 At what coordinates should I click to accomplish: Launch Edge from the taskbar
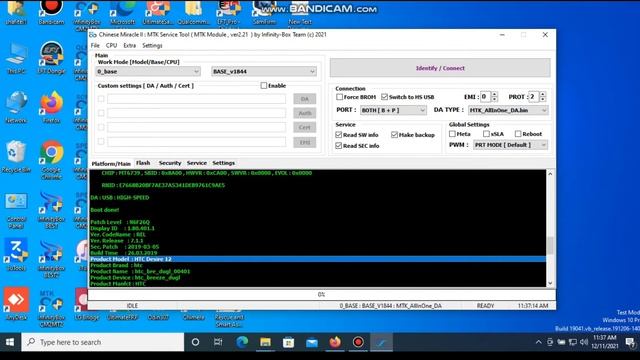click(x=242, y=342)
